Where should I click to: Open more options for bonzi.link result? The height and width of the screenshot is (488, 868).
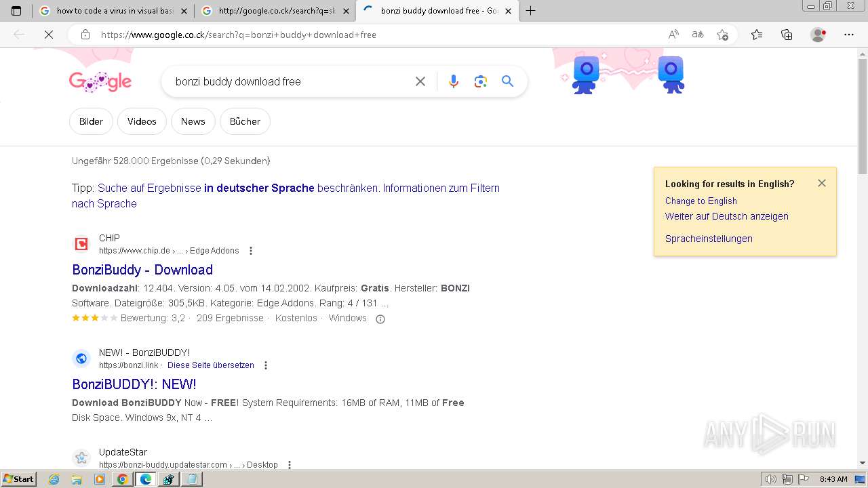tap(266, 365)
